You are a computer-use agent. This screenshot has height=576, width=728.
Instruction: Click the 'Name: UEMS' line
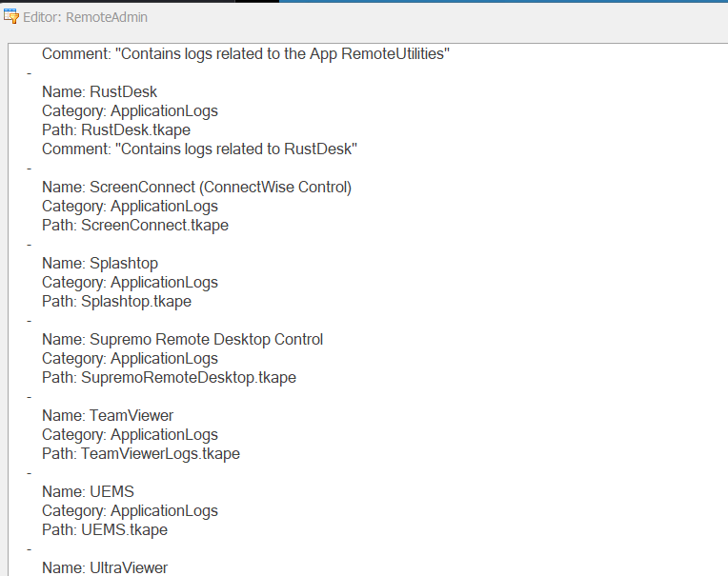tap(89, 491)
